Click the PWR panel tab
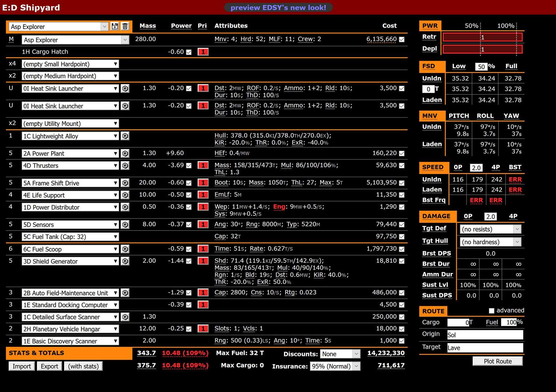This screenshot has width=556, height=392. tap(430, 26)
